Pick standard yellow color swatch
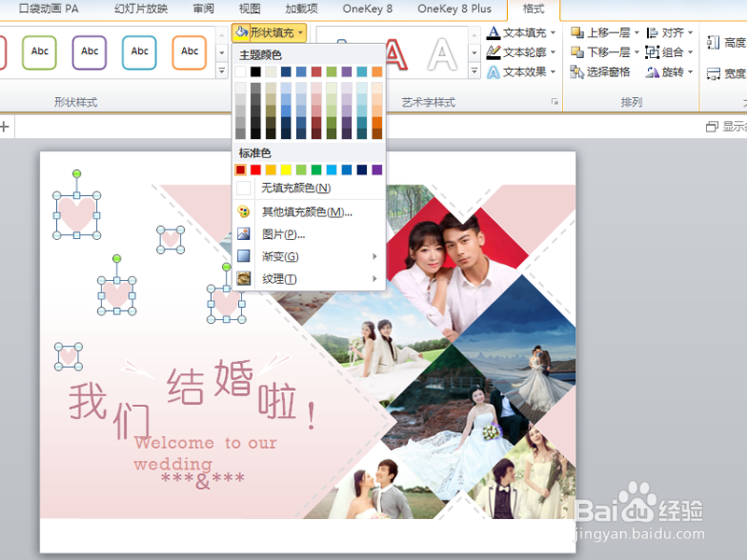747x560 pixels. tap(286, 170)
